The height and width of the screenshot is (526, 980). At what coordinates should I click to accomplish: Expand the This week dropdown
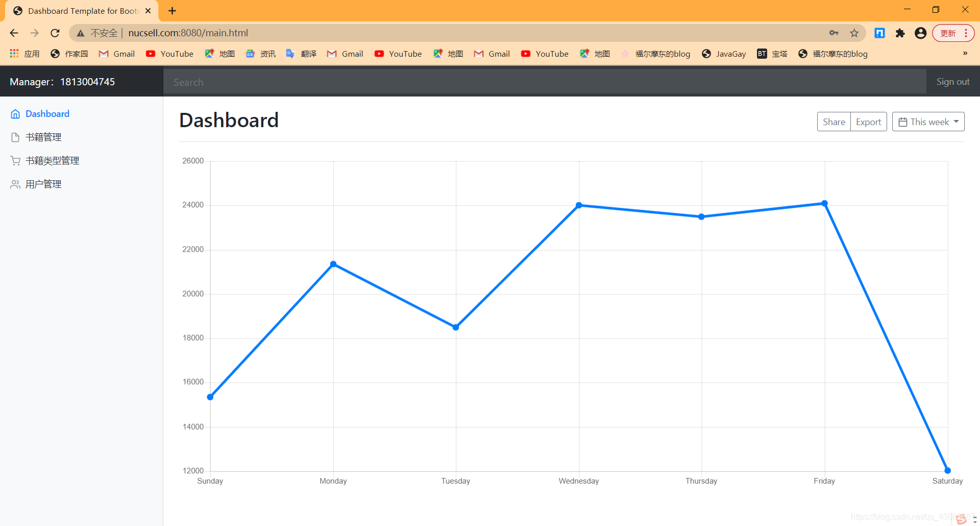[928, 122]
